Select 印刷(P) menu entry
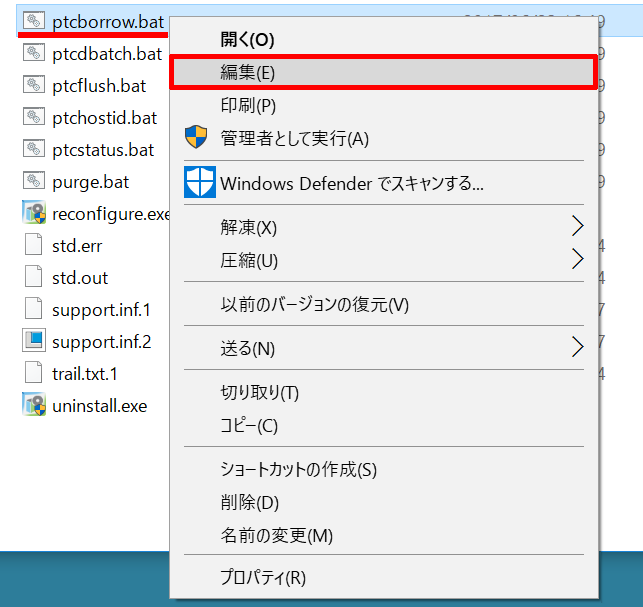Viewport: 643px width, 607px height. pyautogui.click(x=247, y=105)
